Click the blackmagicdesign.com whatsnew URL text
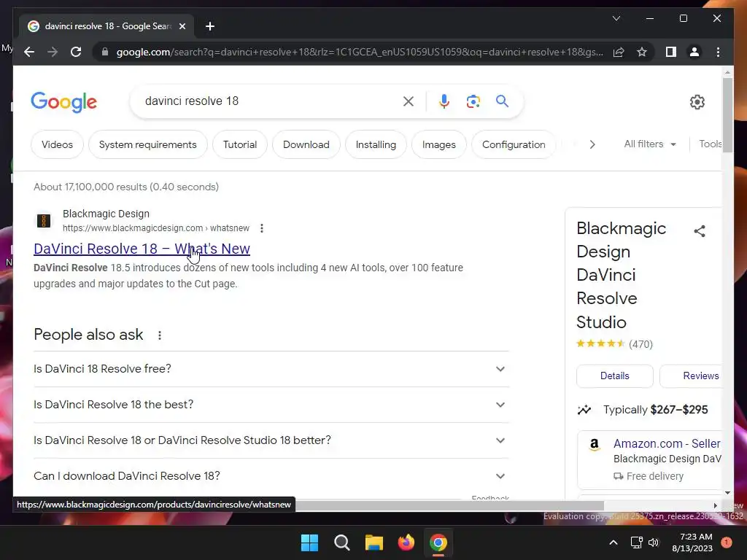The image size is (747, 560). 156,228
